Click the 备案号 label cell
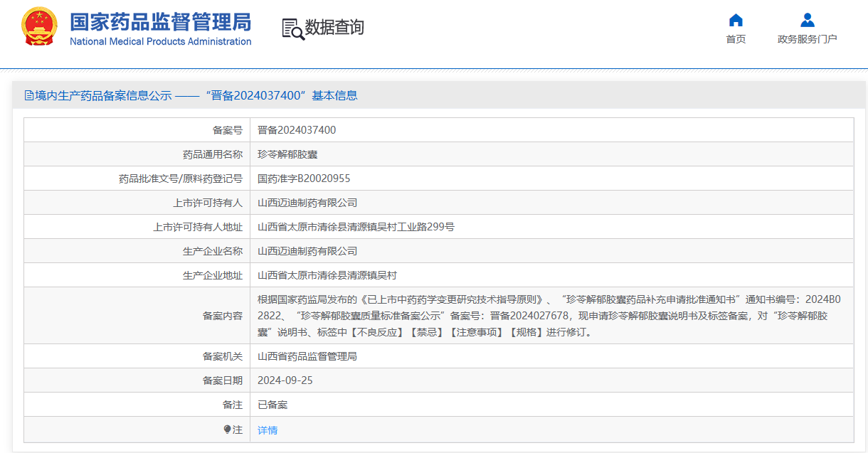 click(137, 130)
